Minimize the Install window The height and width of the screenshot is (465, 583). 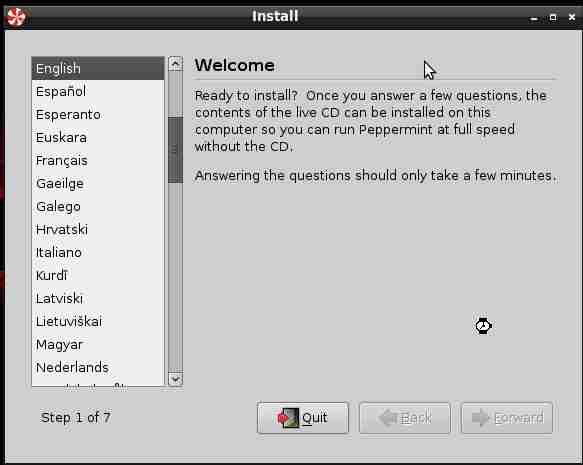pos(534,17)
